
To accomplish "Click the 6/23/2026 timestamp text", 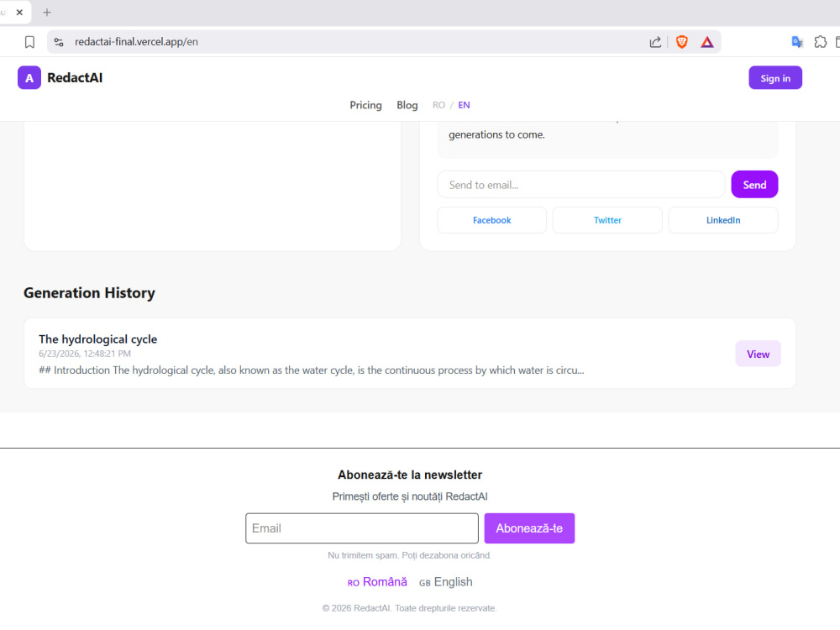I will 85,354.
